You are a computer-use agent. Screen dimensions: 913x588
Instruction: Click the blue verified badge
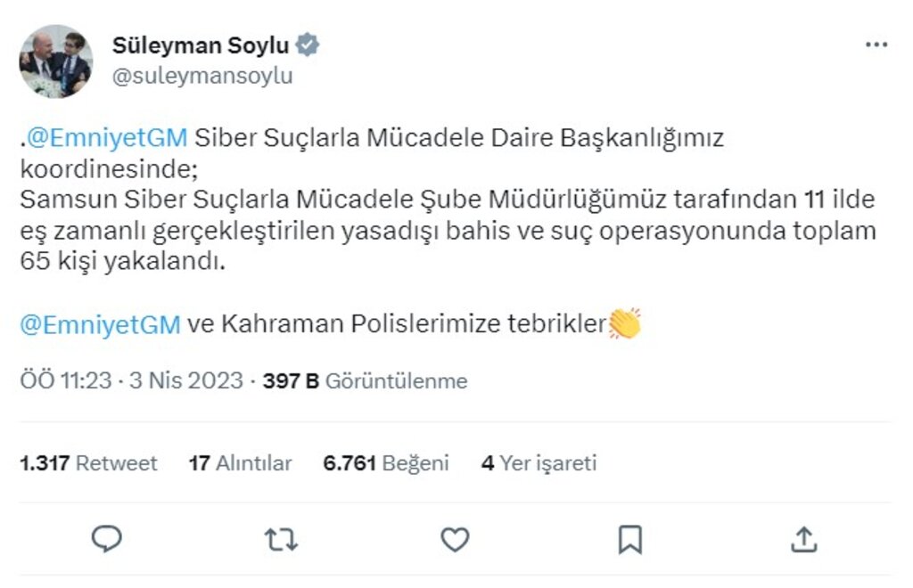coord(308,45)
